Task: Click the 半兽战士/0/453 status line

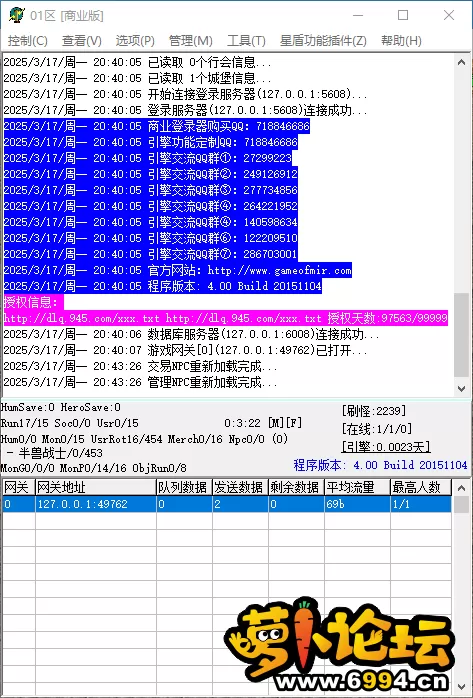Action: click(x=55, y=454)
